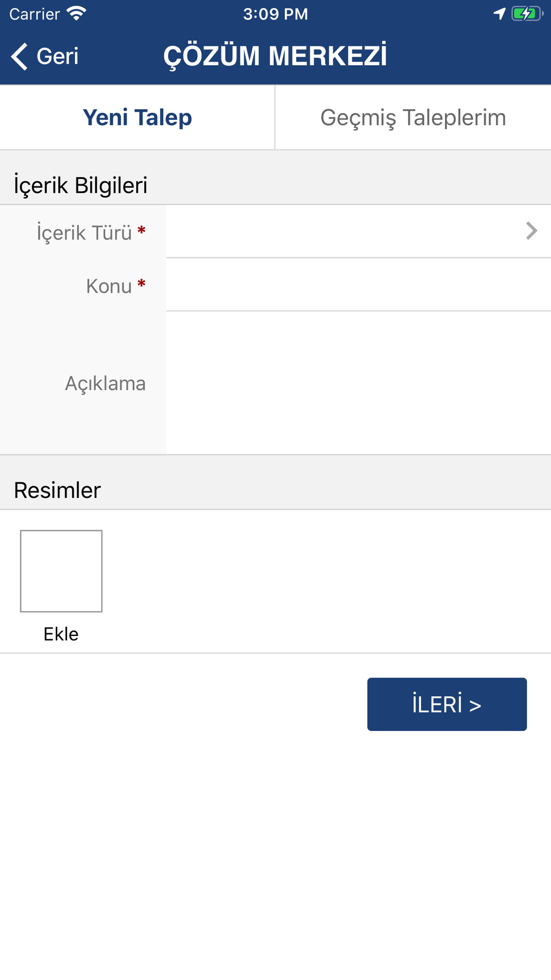Open the Geçmiş Taleplerim tab
Screen dimensions: 551x980
[413, 117]
